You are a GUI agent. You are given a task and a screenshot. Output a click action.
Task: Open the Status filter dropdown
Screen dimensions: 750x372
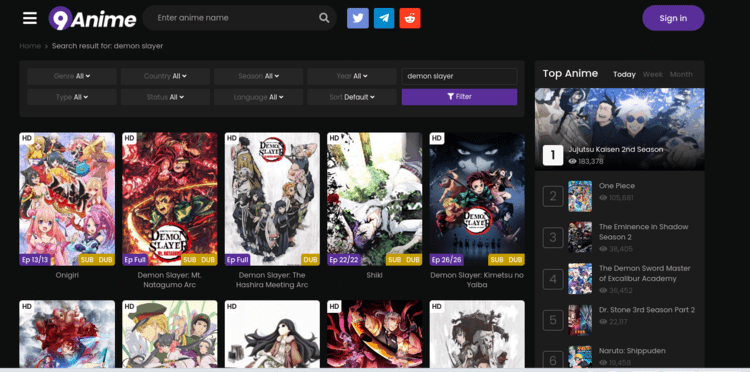coord(165,97)
